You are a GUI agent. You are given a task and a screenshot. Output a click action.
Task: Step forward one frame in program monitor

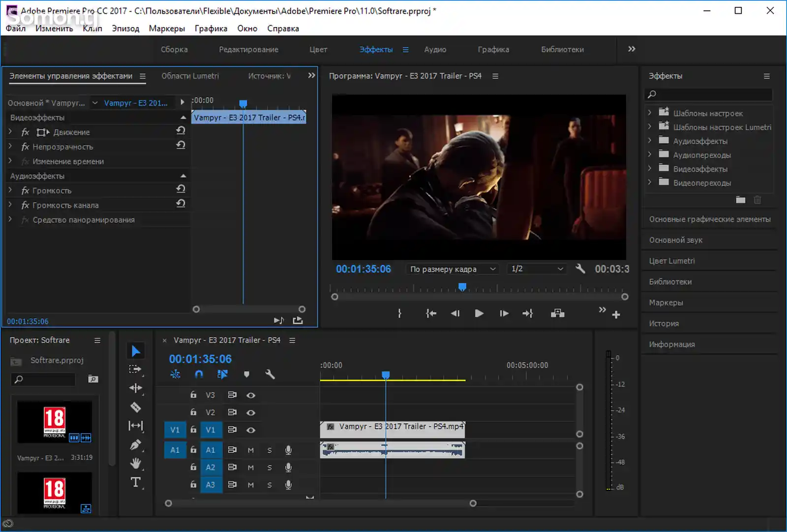click(x=504, y=313)
